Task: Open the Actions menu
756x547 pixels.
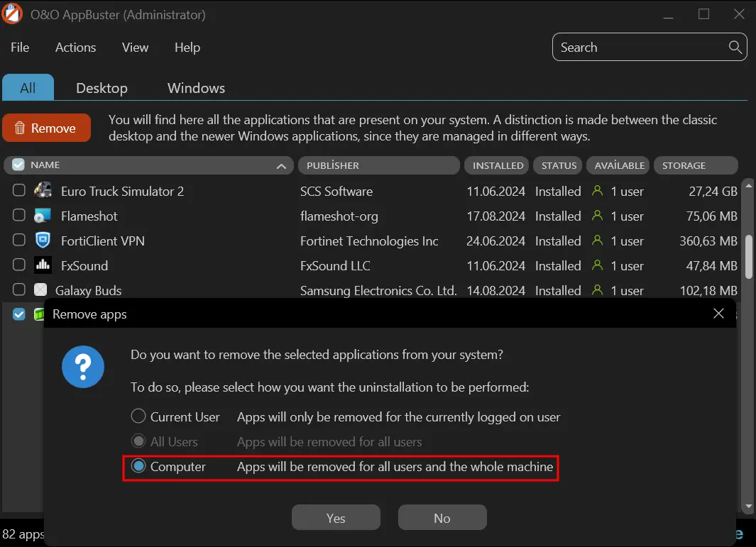Action: pos(76,48)
